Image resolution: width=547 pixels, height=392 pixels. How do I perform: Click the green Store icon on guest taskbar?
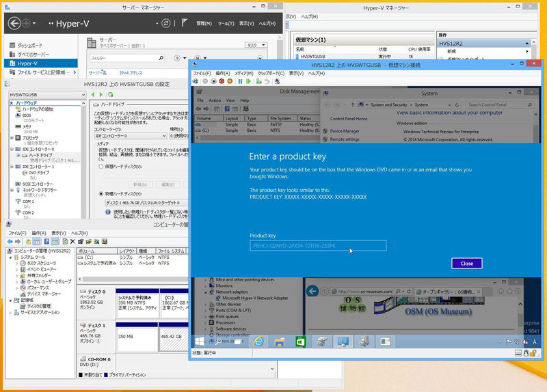[300, 342]
